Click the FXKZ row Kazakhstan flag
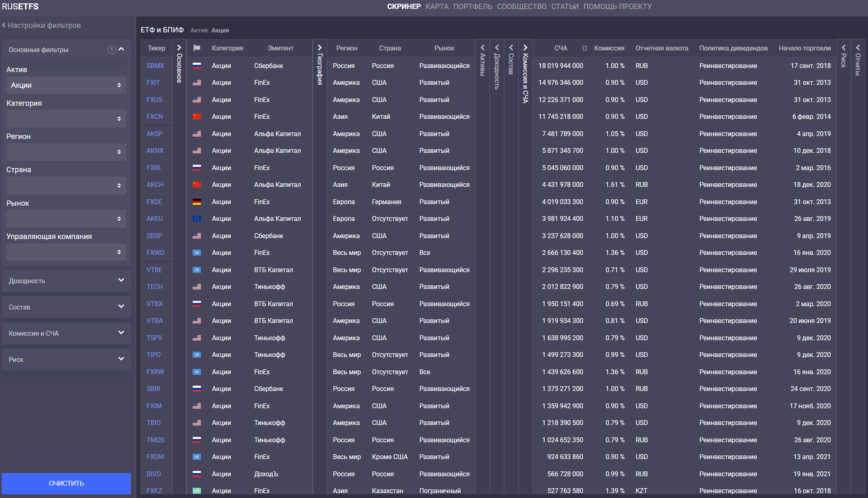The width and height of the screenshot is (868, 498). coord(197,491)
